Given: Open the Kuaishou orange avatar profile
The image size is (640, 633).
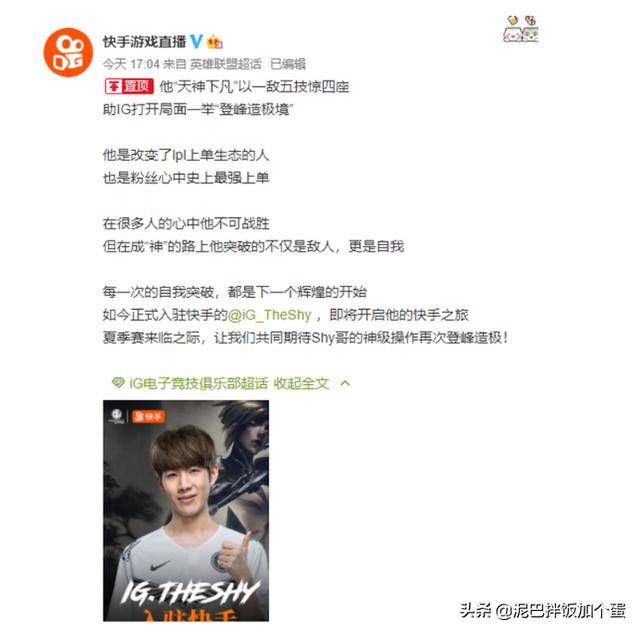Looking at the screenshot, I should coord(68,52).
